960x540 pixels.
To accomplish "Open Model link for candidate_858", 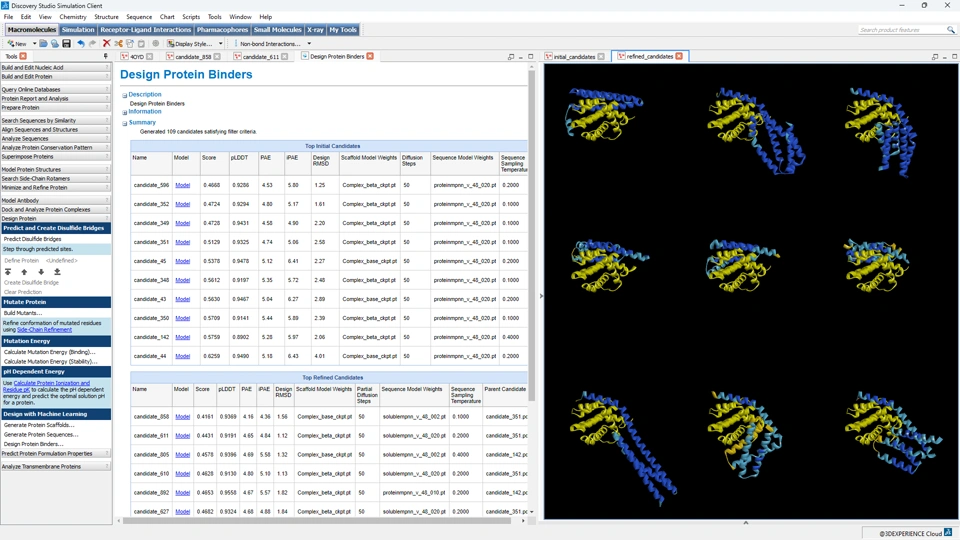I will pos(182,416).
